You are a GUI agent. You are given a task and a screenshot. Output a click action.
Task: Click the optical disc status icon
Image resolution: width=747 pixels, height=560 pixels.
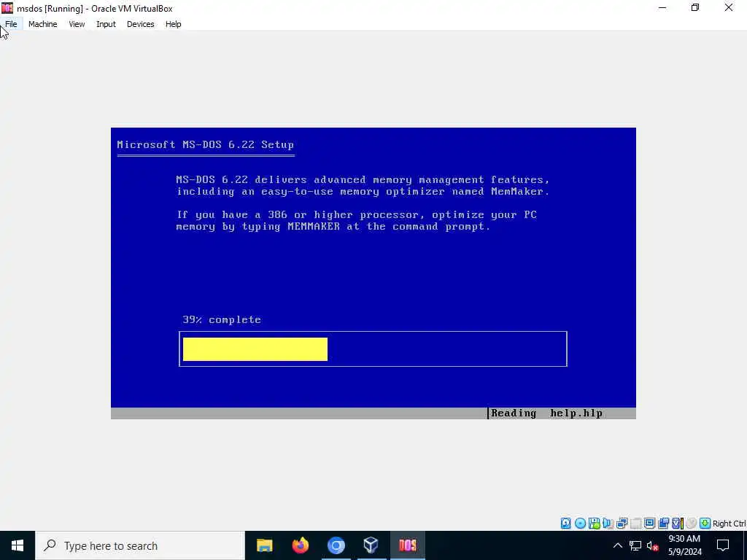pyautogui.click(x=580, y=524)
